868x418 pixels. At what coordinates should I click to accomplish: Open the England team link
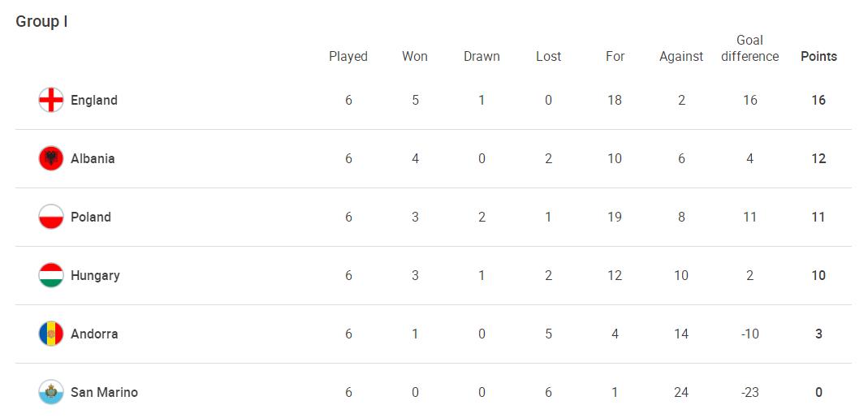pos(94,100)
